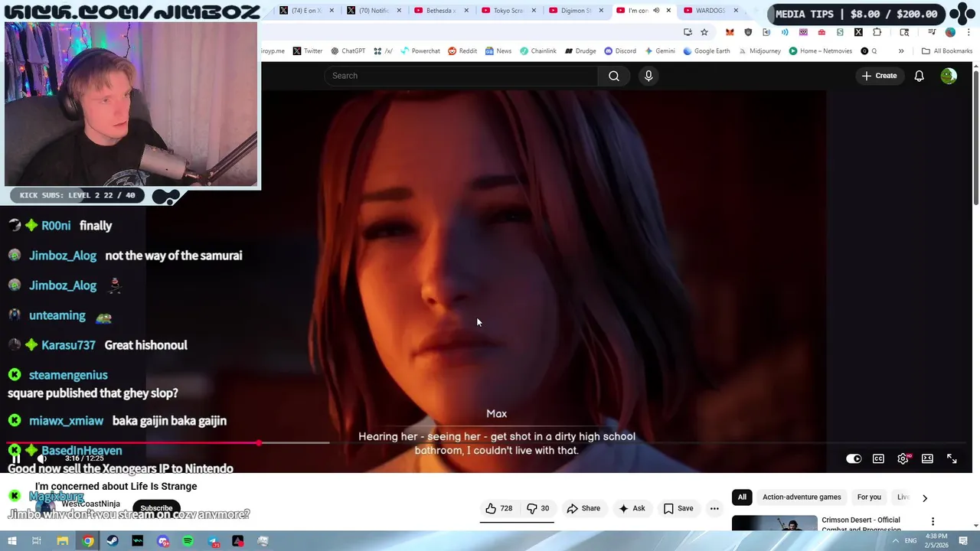The height and width of the screenshot is (551, 980).
Task: Like the video with thumbs up
Action: (498, 508)
